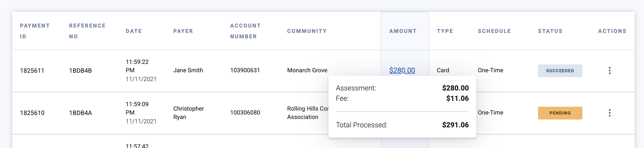Sort by the Status column header
The image size is (644, 148).
[x=550, y=31]
